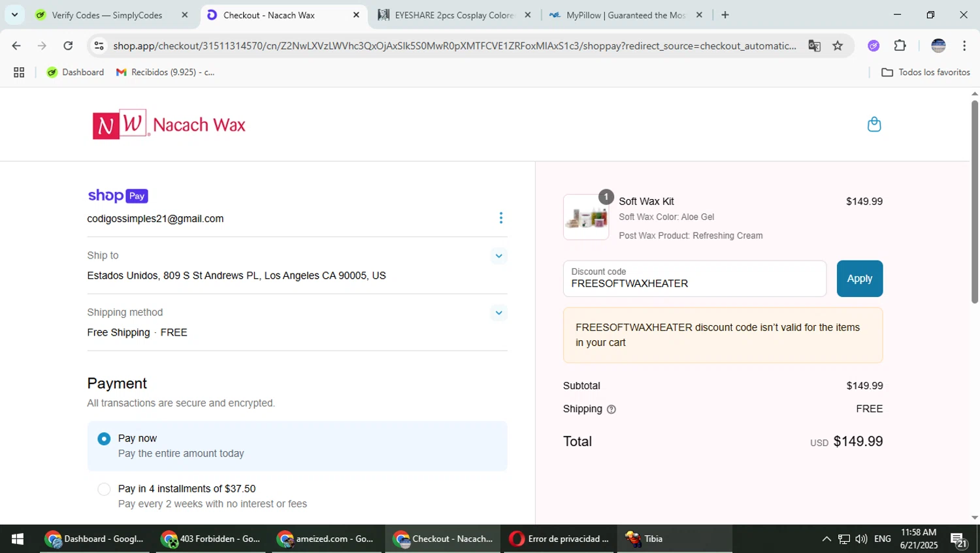Select Pay in 4 installments option
Screen dimensions: 980x553
tap(104, 489)
